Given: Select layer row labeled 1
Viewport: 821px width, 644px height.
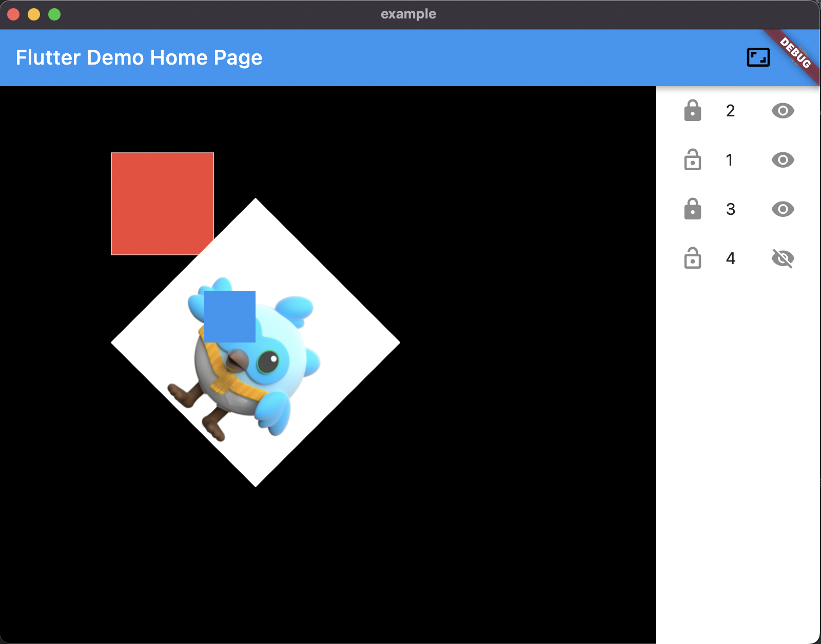Looking at the screenshot, I should click(738, 160).
